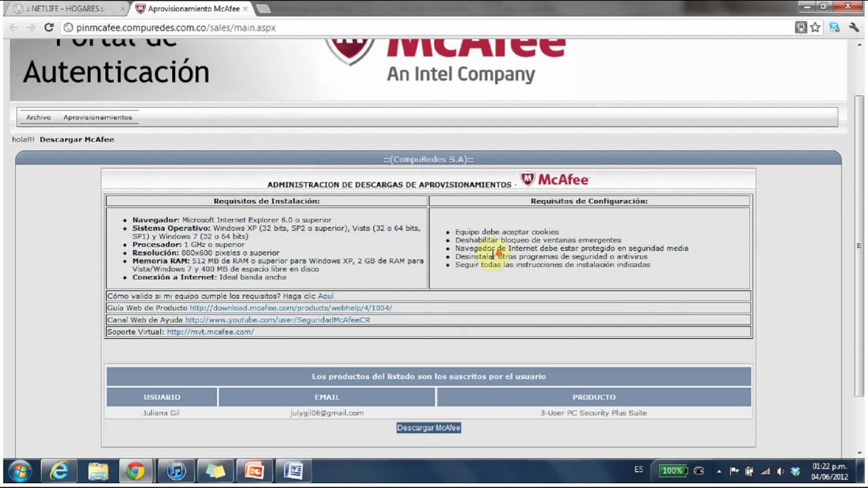This screenshot has height=488, width=868.
Task: Select the 3-User PC Security Plus Suite cell
Action: pyautogui.click(x=594, y=413)
